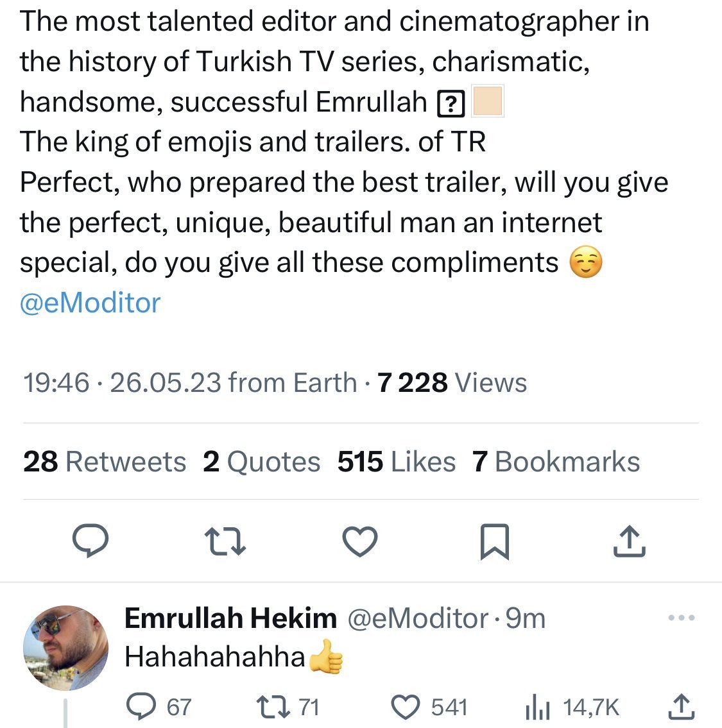Click the reply icon under main tweet
Screen dimensions: 722x728
click(90, 541)
